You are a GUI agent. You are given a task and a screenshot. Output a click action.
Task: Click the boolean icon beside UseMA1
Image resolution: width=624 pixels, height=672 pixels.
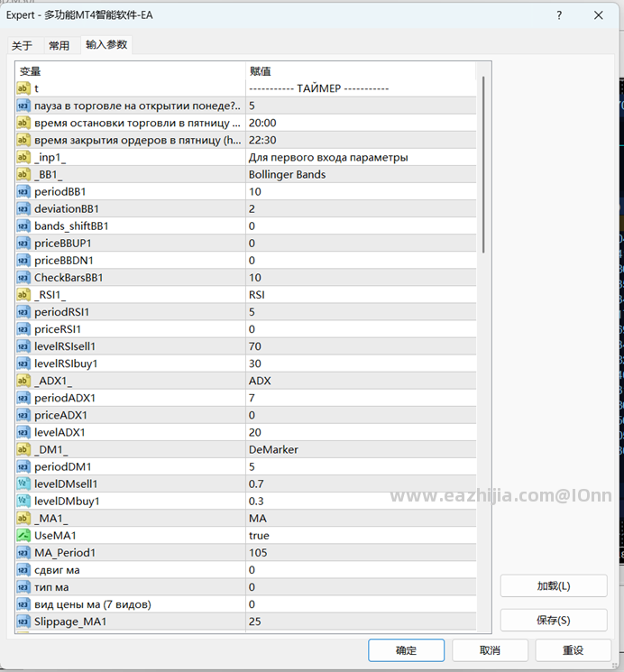point(23,535)
